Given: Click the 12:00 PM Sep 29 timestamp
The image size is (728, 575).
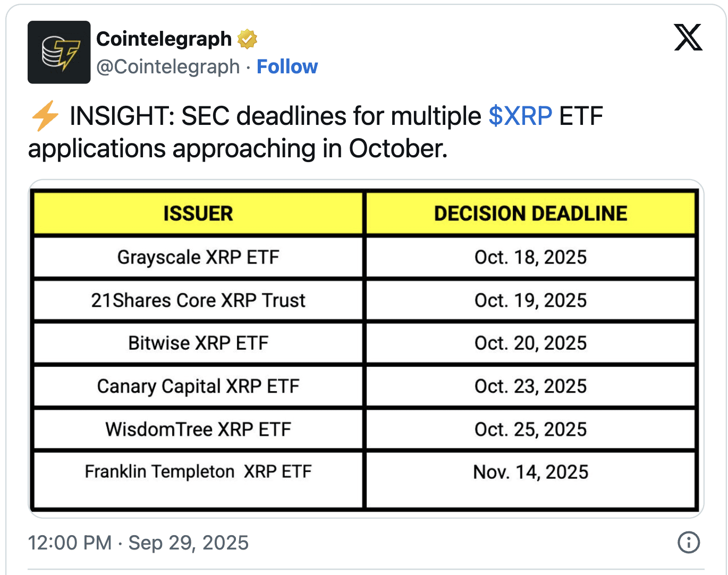Looking at the screenshot, I should click(x=138, y=543).
